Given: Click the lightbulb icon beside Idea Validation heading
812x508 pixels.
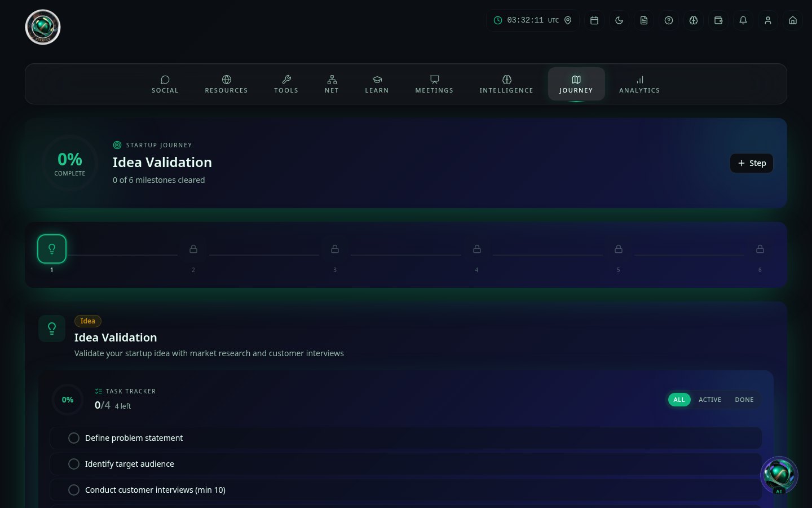Looking at the screenshot, I should pyautogui.click(x=52, y=329).
